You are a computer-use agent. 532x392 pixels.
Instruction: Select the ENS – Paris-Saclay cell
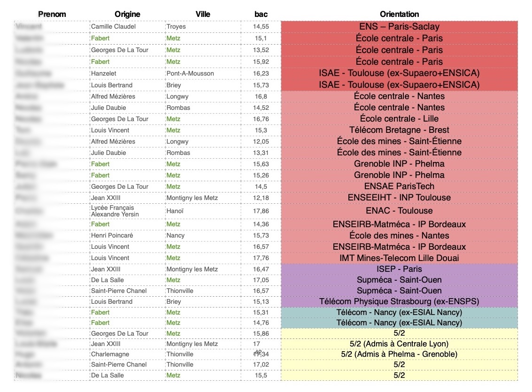point(399,26)
